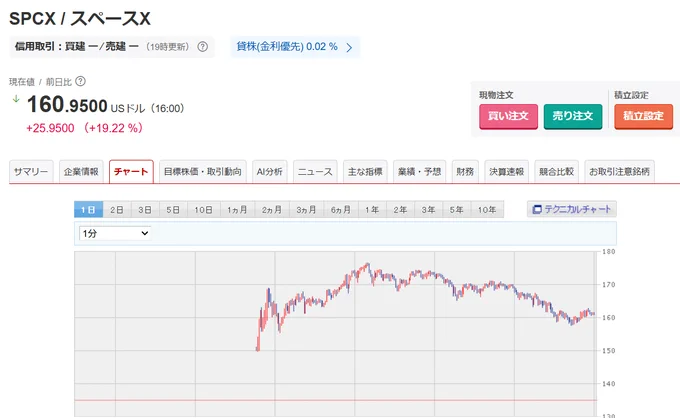Viewport: 680px width, 418px height.
Task: Click the SPCX / スペースX title
Action: [x=80, y=19]
